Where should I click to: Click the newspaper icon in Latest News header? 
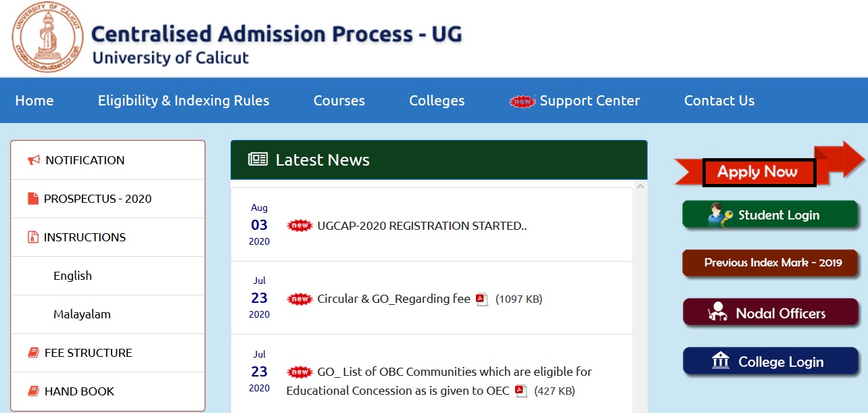258,160
